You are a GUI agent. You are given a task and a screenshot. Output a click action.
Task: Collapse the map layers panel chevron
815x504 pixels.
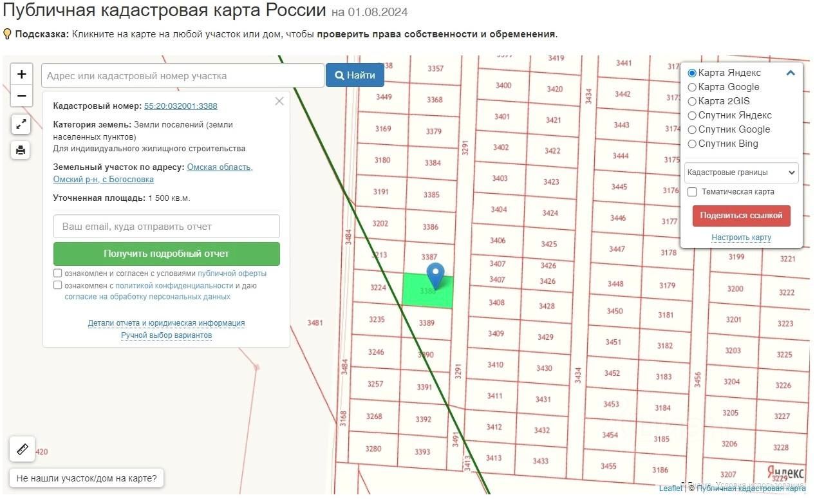tap(791, 73)
